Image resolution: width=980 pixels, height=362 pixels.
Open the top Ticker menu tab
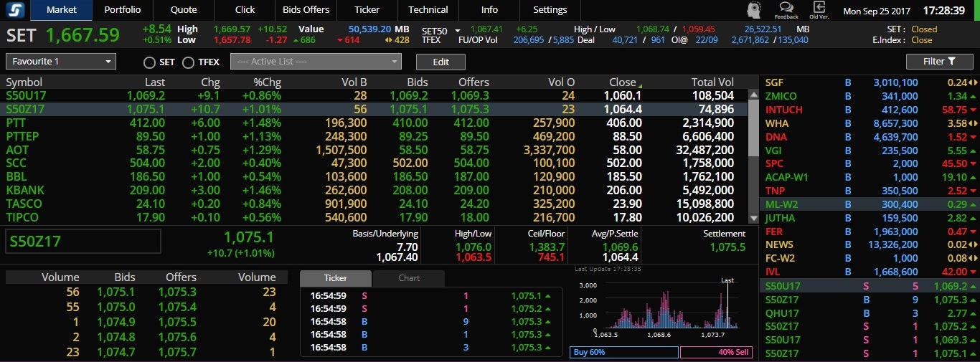(x=367, y=10)
